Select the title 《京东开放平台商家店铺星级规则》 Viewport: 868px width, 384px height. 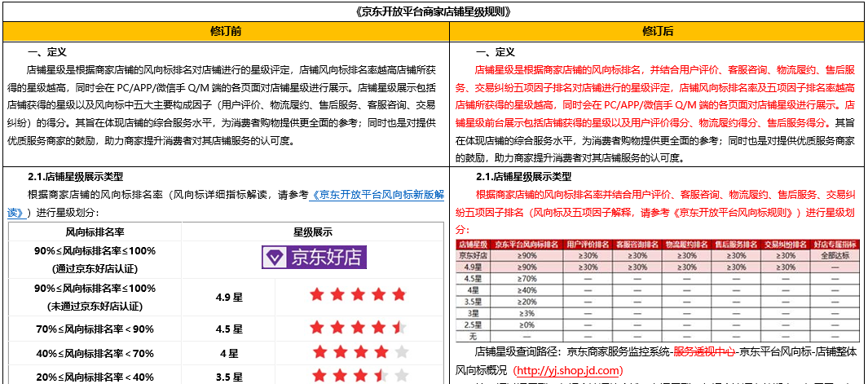(x=434, y=11)
